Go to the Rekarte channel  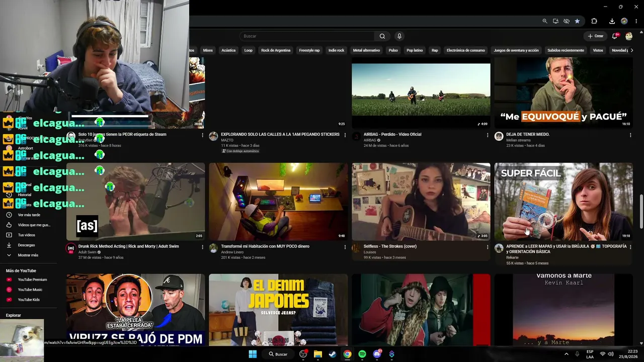click(512, 257)
